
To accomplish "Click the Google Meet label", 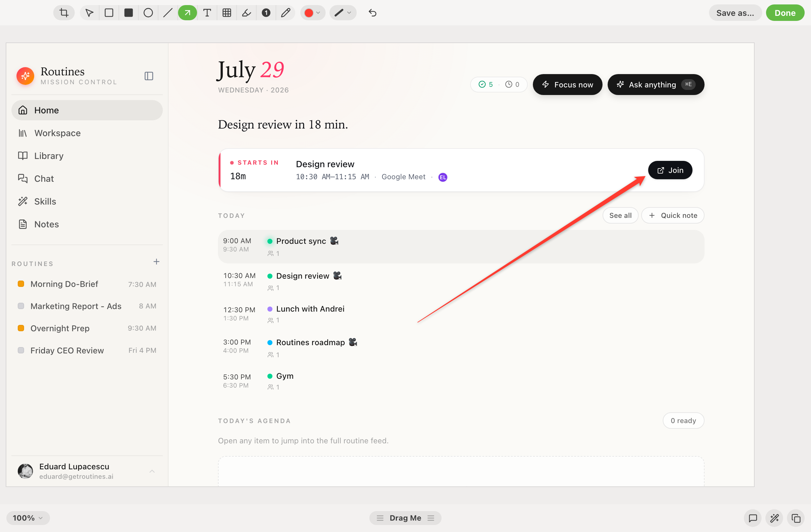I will pyautogui.click(x=404, y=177).
